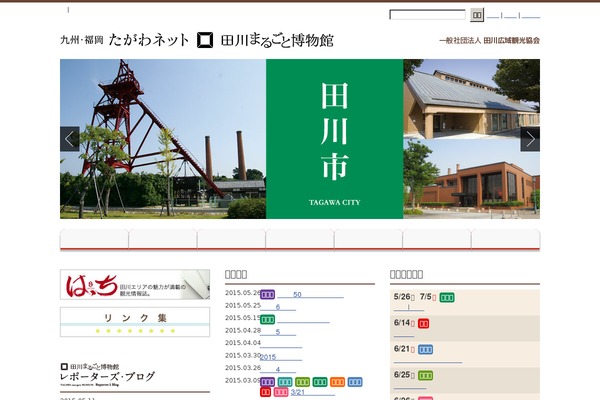
Task: Open the リンク集 links banner
Action: 135,322
